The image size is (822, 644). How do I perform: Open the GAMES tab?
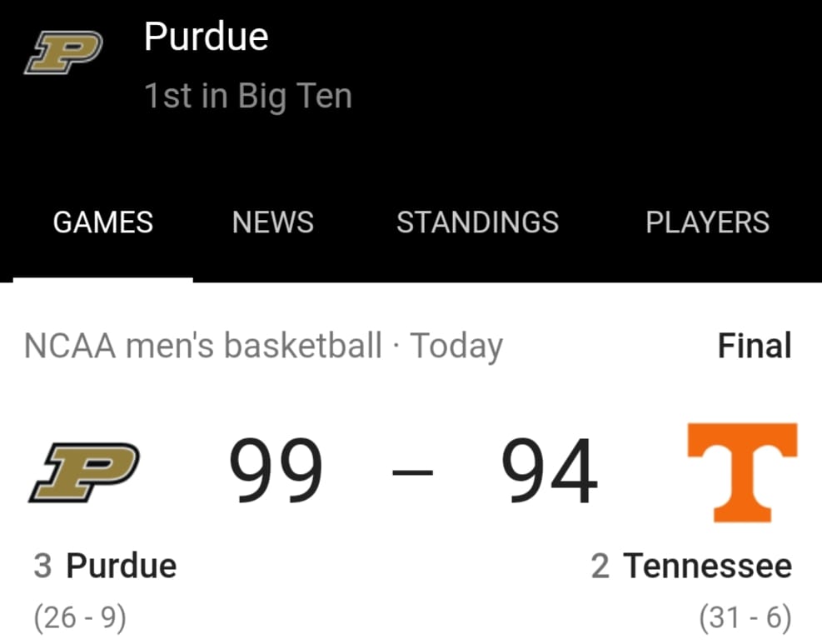103,222
